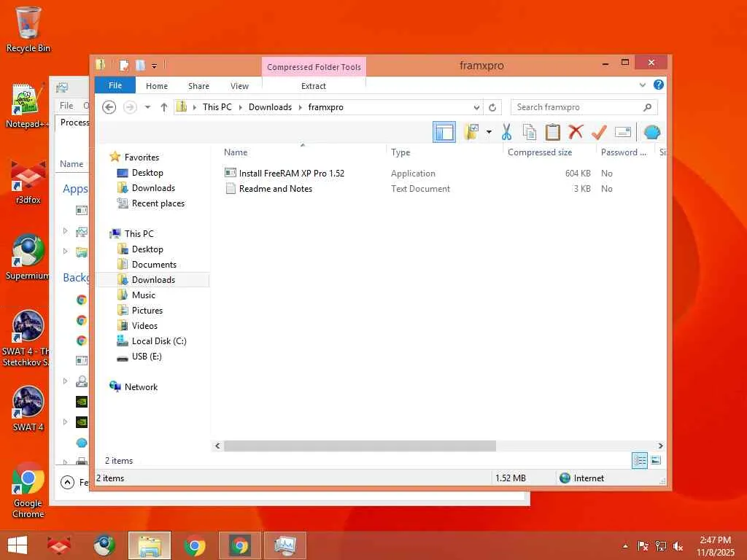The height and width of the screenshot is (560, 747).
Task: Click the blue shell toolbar icon
Action: click(651, 132)
